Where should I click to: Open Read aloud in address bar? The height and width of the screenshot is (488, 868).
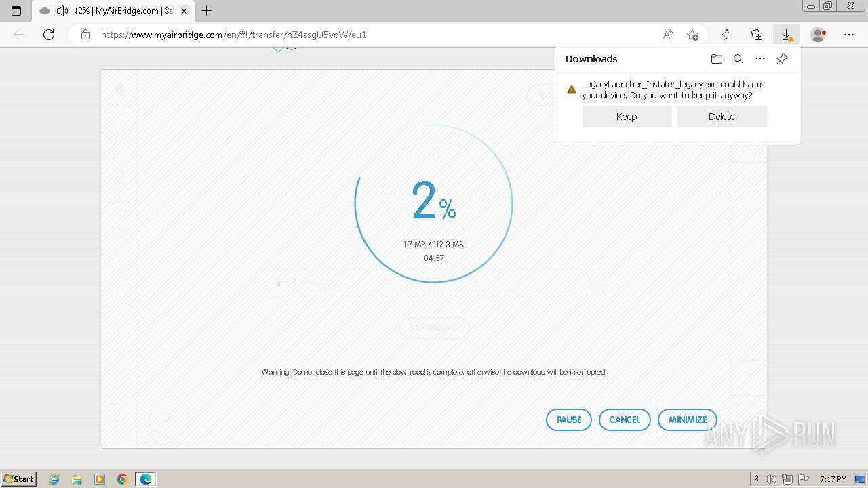[x=668, y=35]
